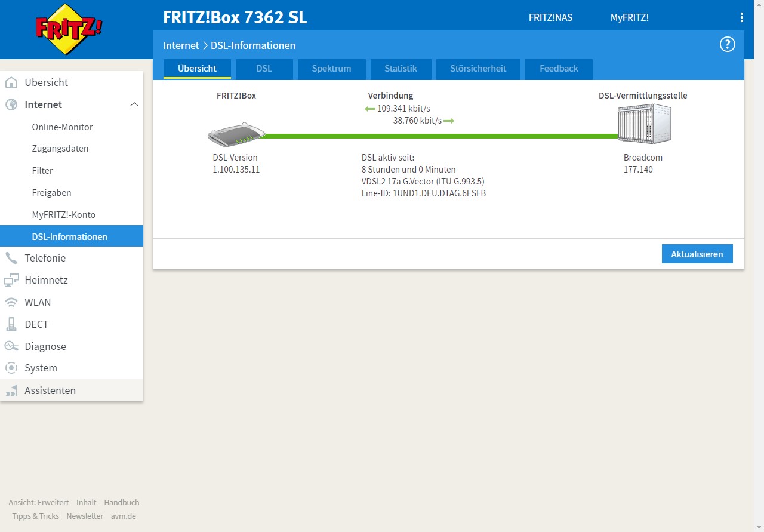Open the Diagnose menu
The width and height of the screenshot is (764, 532).
[x=72, y=346]
